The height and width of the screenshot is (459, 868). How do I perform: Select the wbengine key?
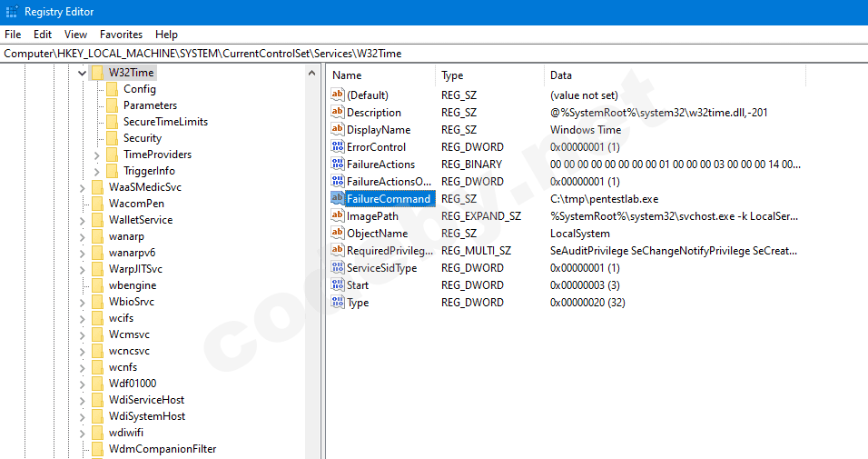tap(133, 285)
